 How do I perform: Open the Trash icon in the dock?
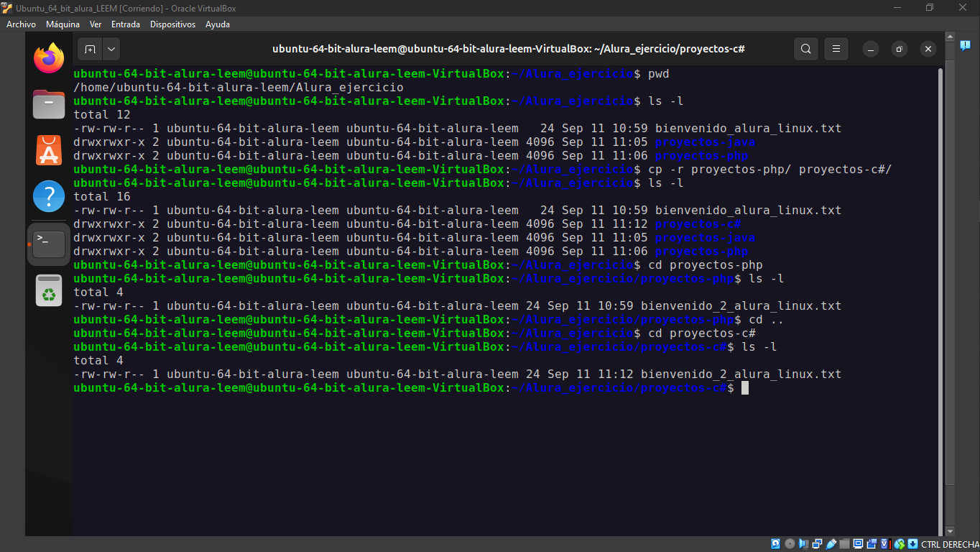pyautogui.click(x=49, y=290)
